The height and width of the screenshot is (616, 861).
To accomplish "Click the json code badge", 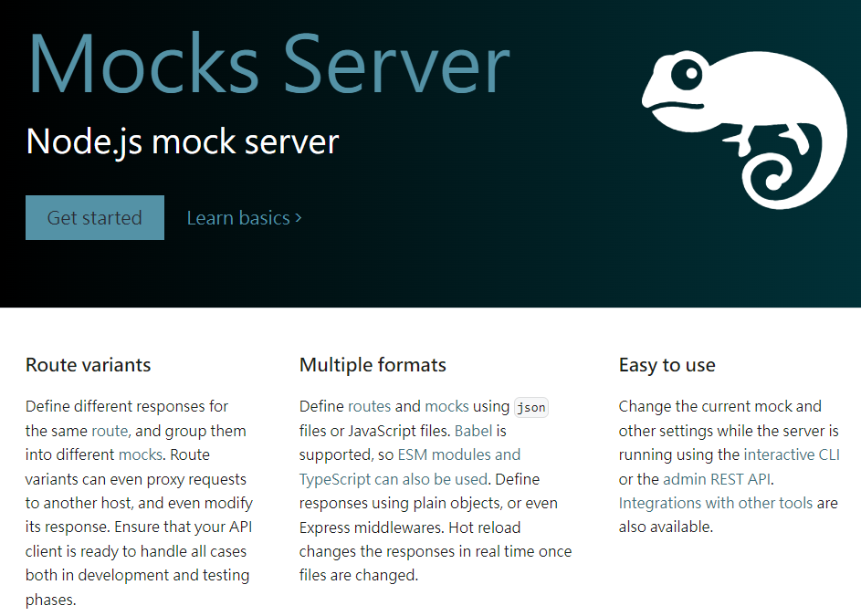I will (530, 407).
